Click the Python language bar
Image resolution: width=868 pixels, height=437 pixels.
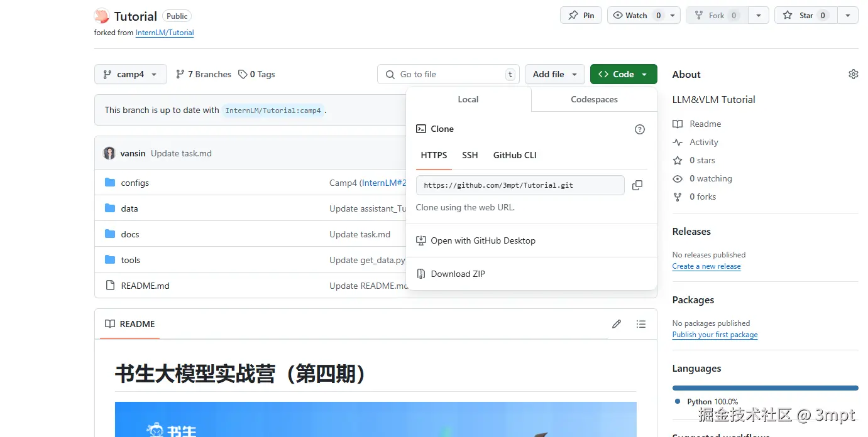(765, 388)
